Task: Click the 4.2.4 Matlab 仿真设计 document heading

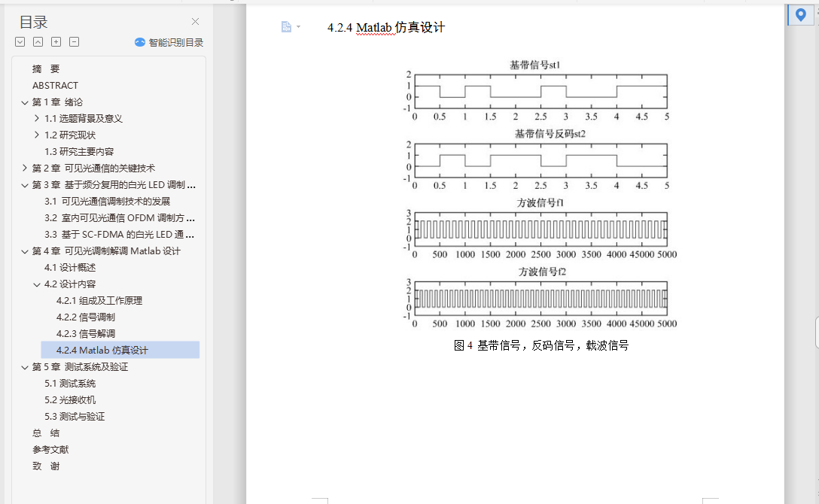Action: 386,27
